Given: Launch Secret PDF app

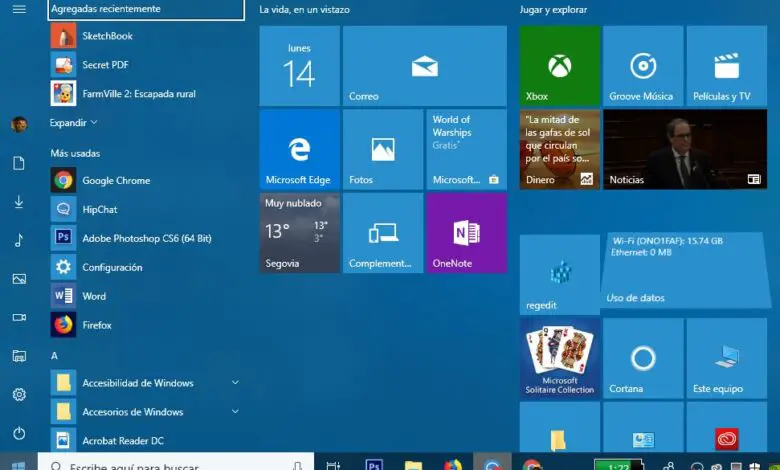Looking at the screenshot, I should [x=146, y=65].
